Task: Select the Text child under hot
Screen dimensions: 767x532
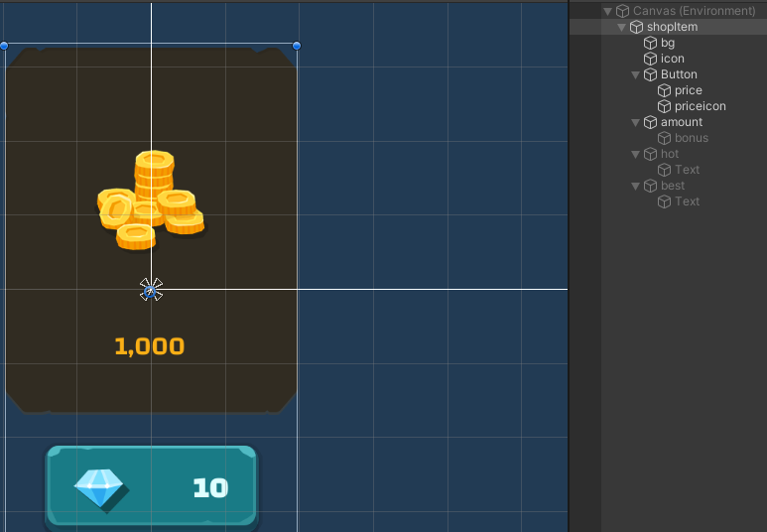Action: (x=688, y=170)
